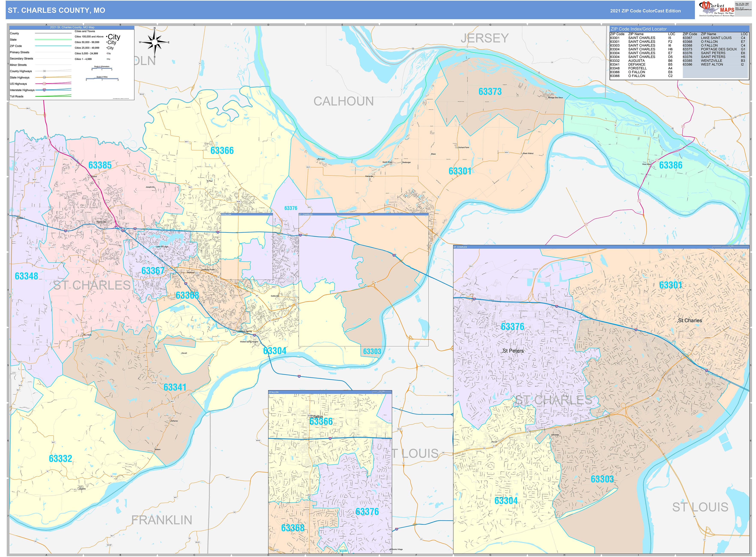756x557 pixels.
Task: Select the 63373 Portage Des Sioux area
Action: 490,92
